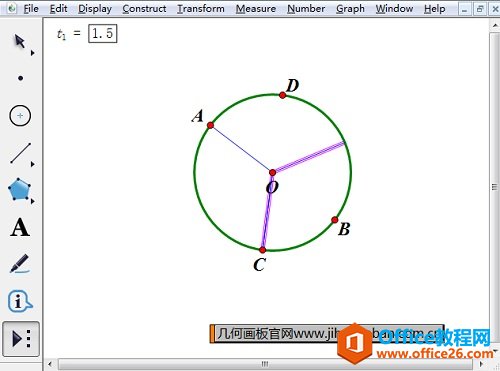
Task: Select the Marker pen tool
Action: 19,264
